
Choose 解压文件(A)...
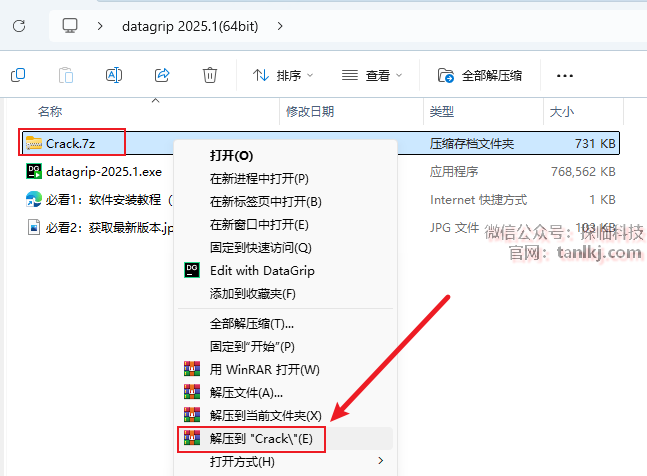click(246, 393)
